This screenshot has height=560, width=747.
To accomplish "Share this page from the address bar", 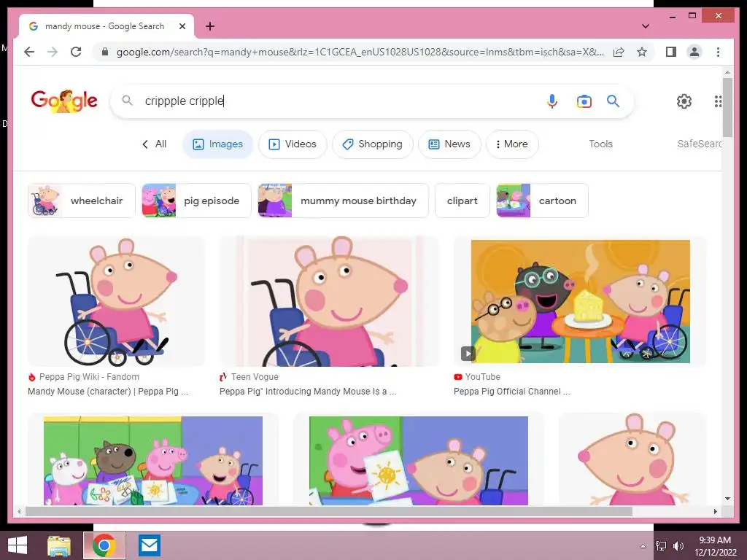I will pyautogui.click(x=619, y=52).
